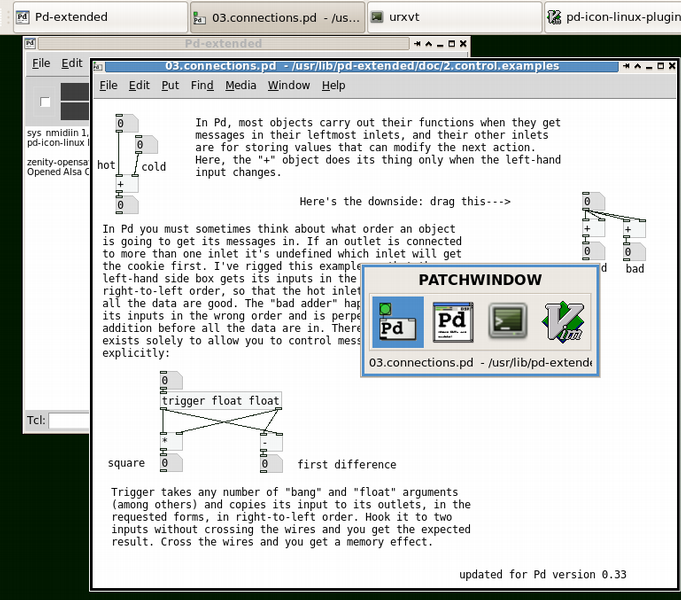Click the 'updated for Pd version 0.33' text
The height and width of the screenshot is (600, 681).
(542, 574)
